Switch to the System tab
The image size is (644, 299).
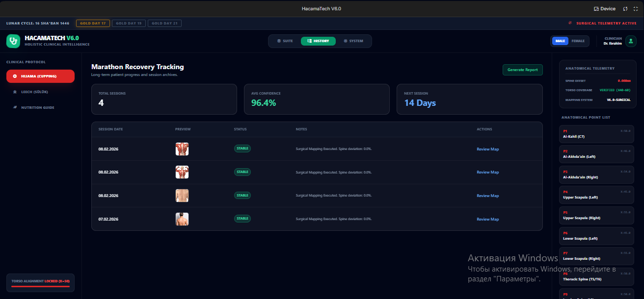coord(353,41)
